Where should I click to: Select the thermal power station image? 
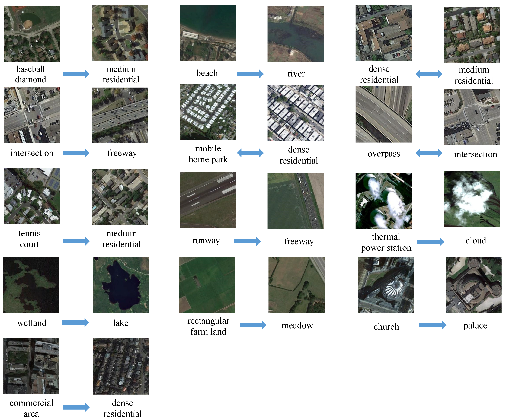point(384,201)
